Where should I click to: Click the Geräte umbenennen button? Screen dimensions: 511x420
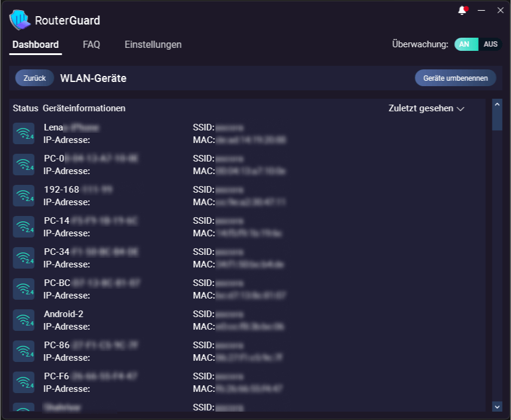pos(455,78)
